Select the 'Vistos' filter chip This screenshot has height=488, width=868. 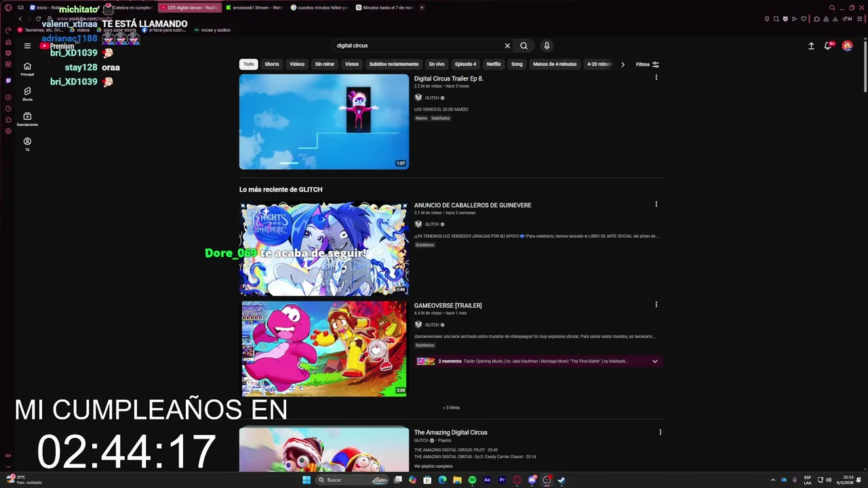352,64
